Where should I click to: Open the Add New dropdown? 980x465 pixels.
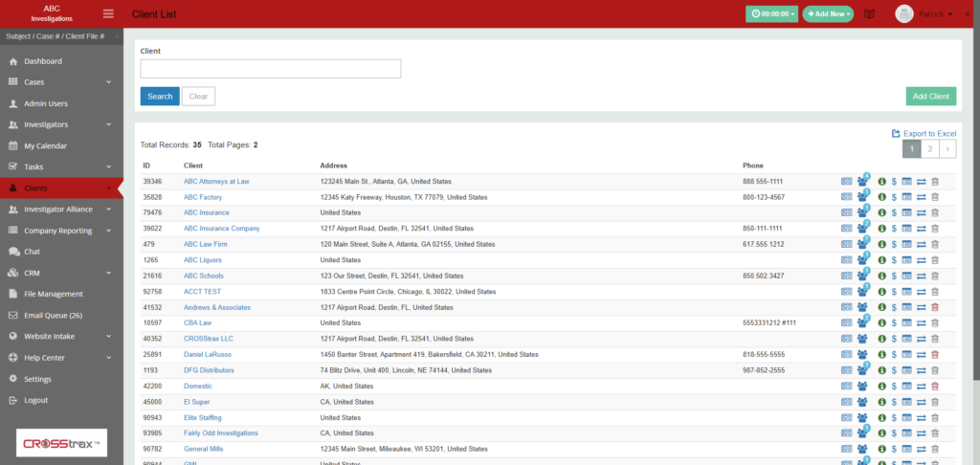(x=828, y=13)
